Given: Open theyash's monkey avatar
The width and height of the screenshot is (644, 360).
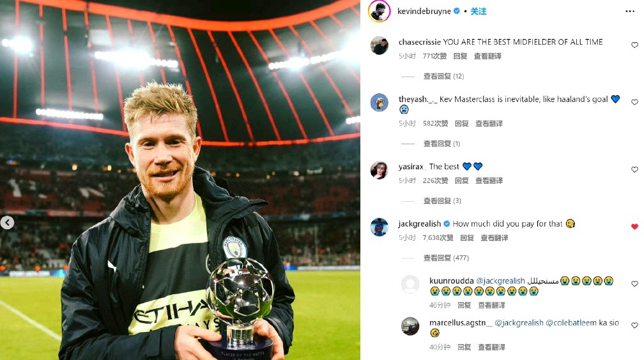Looking at the screenshot, I should 379,102.
